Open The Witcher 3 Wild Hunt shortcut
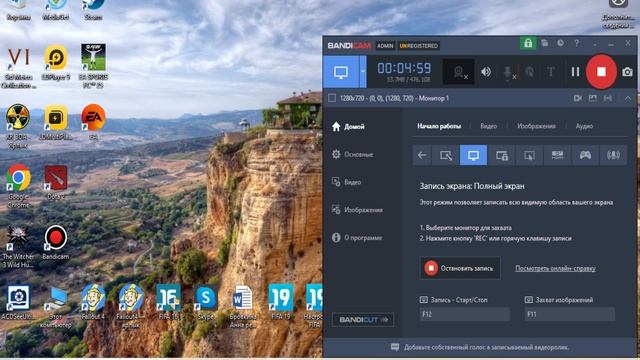Viewport: 640px width, 360px height. pos(18,246)
